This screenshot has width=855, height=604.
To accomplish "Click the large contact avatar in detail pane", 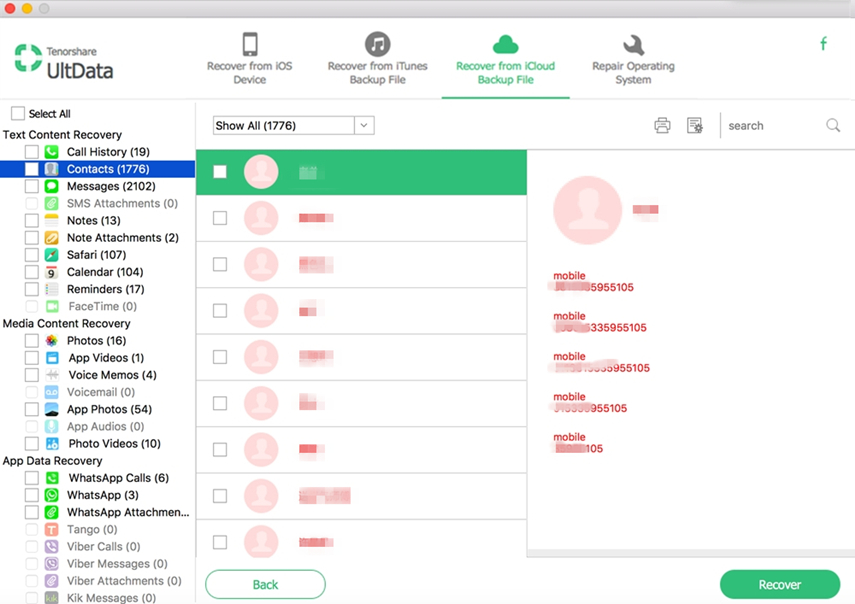I will [588, 210].
